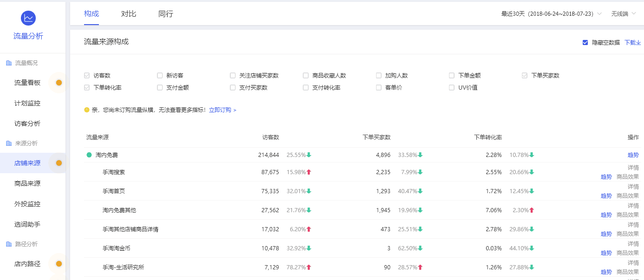
Task: Uncheck the 隐藏空数据 checkbox
Action: (585, 42)
